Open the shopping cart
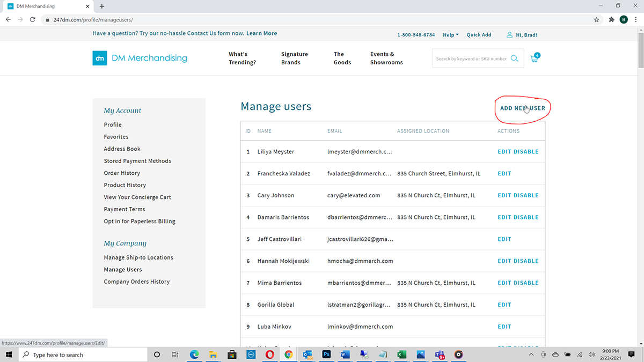The image size is (644, 362). pyautogui.click(x=535, y=58)
